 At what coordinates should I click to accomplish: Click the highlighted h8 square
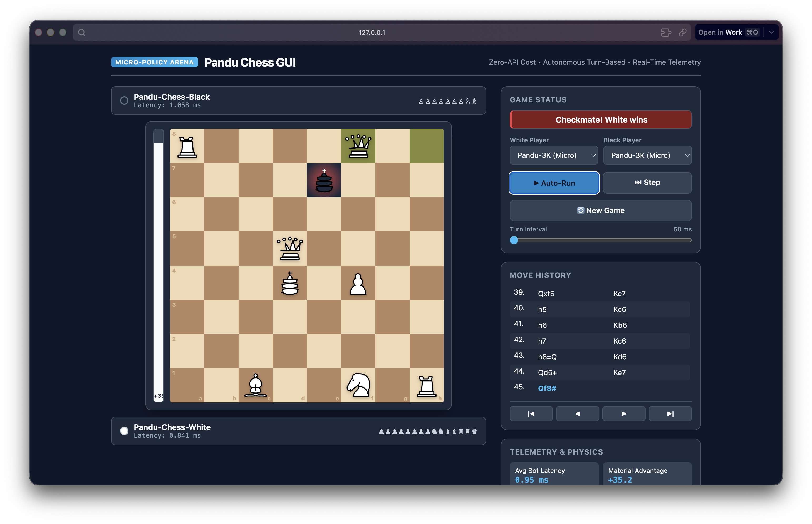pos(427,146)
